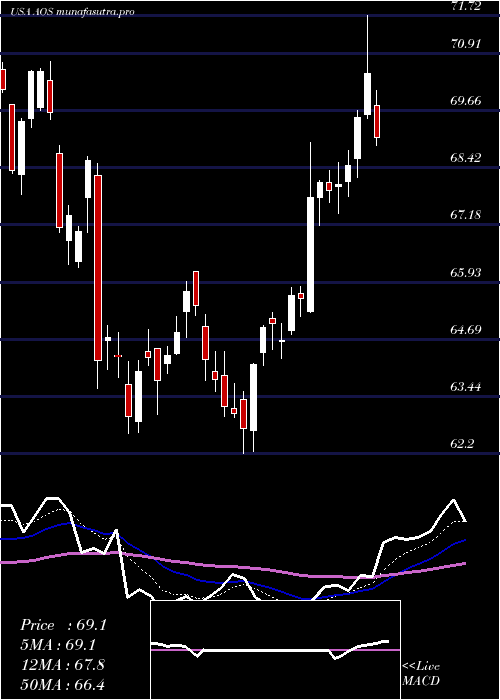Select the 69.66 price level label
Image resolution: width=500 pixels, height=700 pixels.
click(x=466, y=101)
